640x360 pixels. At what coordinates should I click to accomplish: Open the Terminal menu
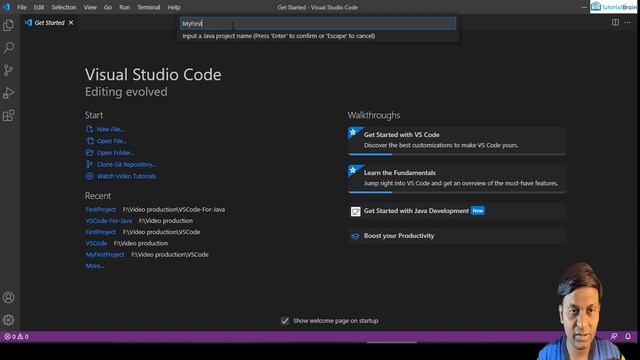click(149, 7)
